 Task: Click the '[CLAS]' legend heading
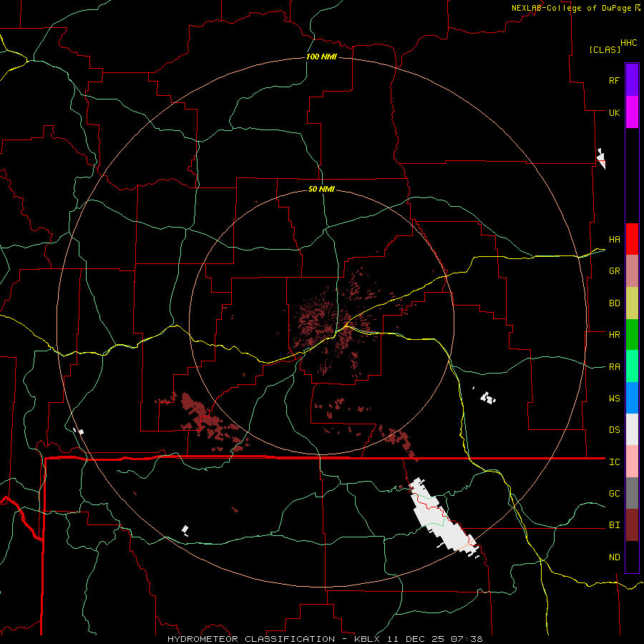(x=605, y=49)
